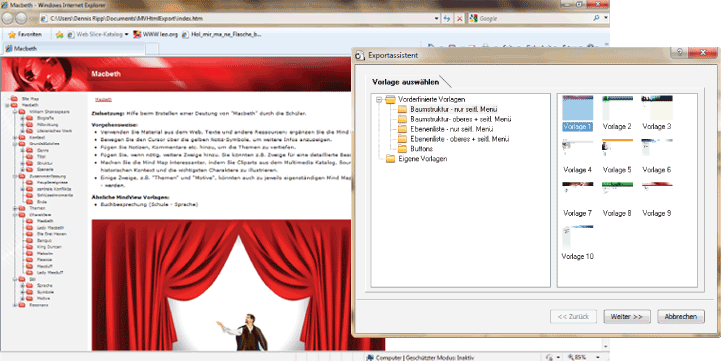Open William Shakespeare in the page tree
The width and height of the screenshot is (721, 361).
pos(49,112)
